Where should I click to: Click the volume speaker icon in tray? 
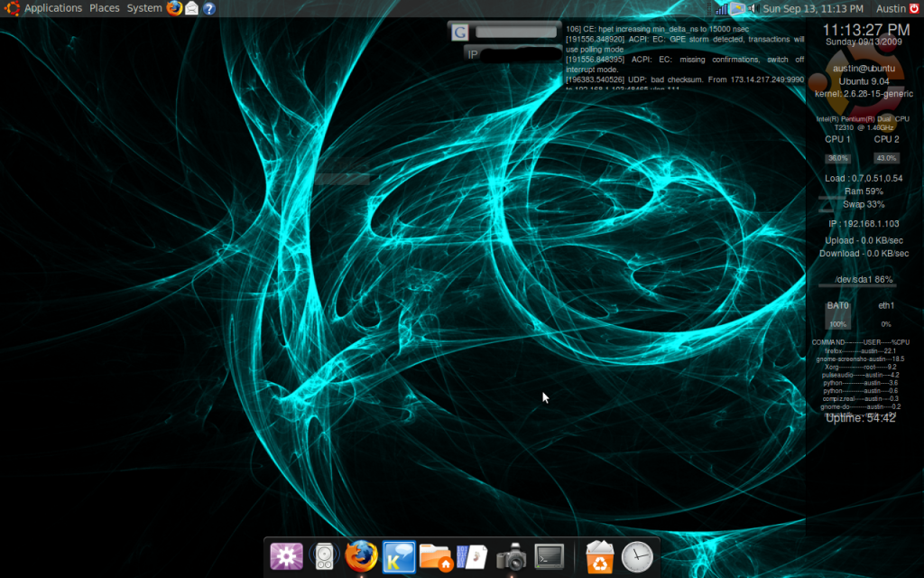click(x=752, y=8)
